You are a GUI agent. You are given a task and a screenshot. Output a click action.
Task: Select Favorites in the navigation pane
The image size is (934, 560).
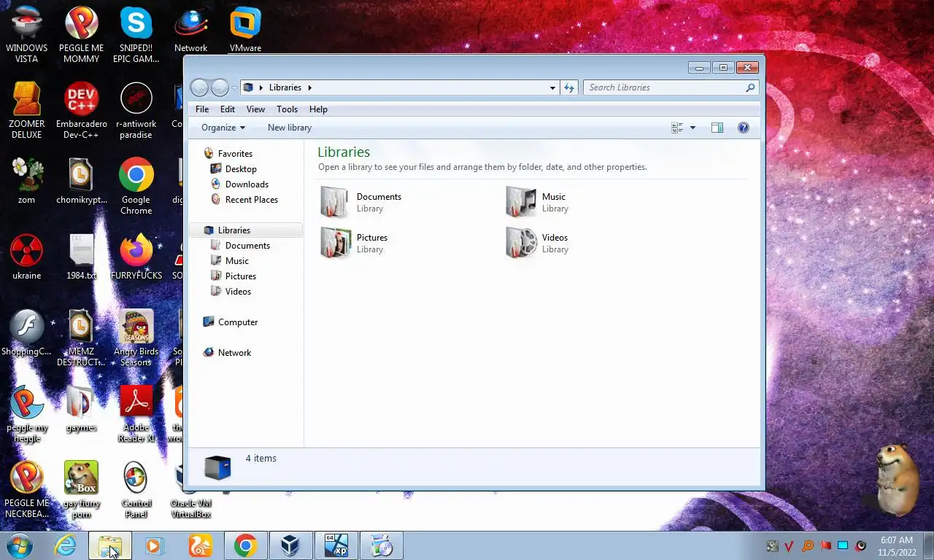[235, 154]
